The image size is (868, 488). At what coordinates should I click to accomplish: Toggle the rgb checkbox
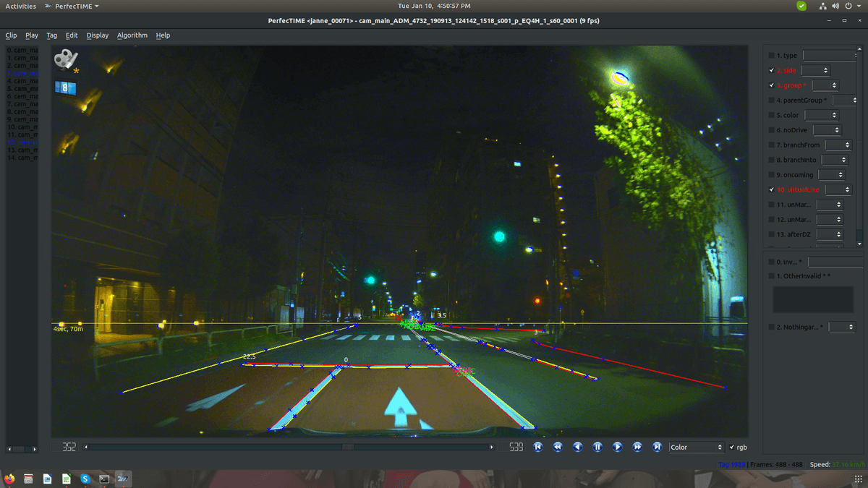pos(732,447)
